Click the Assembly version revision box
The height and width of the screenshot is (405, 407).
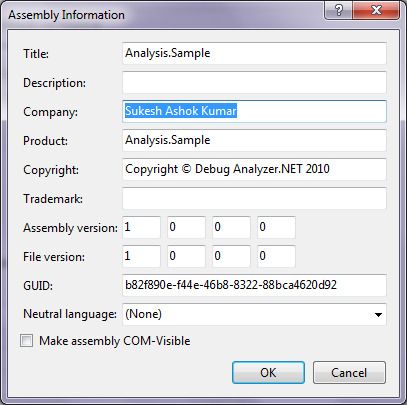pyautogui.click(x=276, y=227)
